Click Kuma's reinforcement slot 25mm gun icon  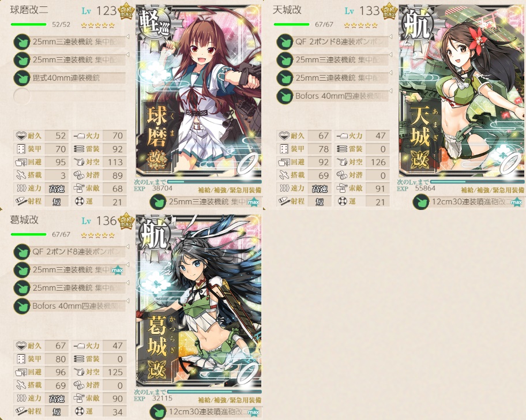pos(157,202)
